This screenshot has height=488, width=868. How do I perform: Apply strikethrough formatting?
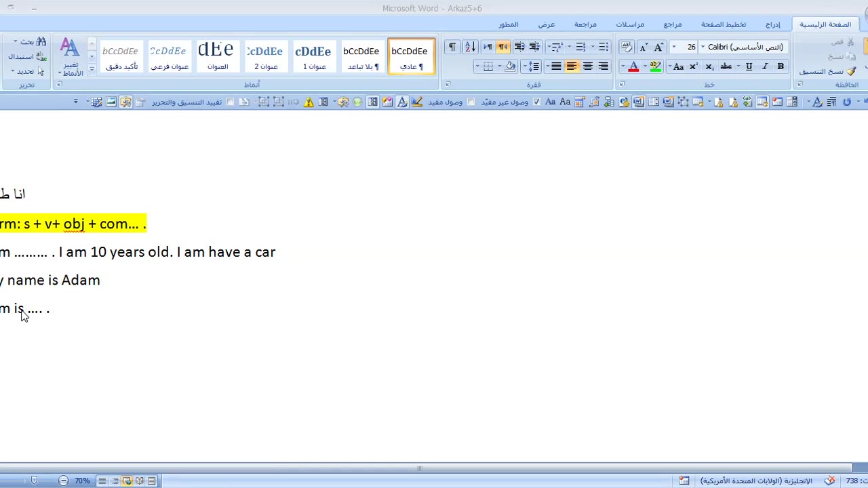(x=726, y=66)
